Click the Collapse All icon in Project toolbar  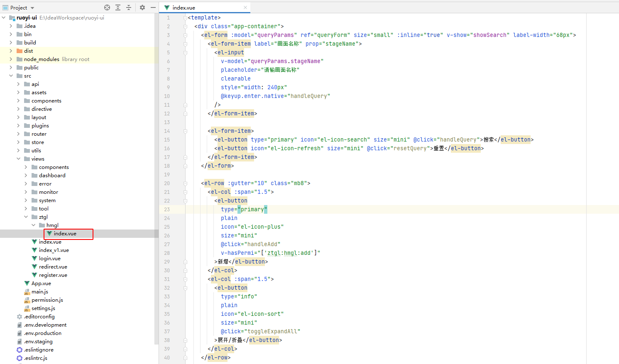(129, 7)
